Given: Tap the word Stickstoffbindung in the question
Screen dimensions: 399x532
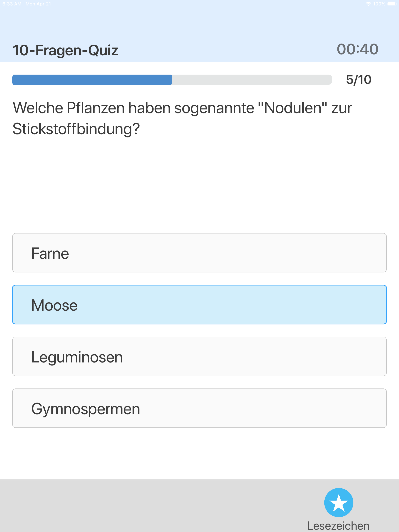Looking at the screenshot, I should click(76, 129).
